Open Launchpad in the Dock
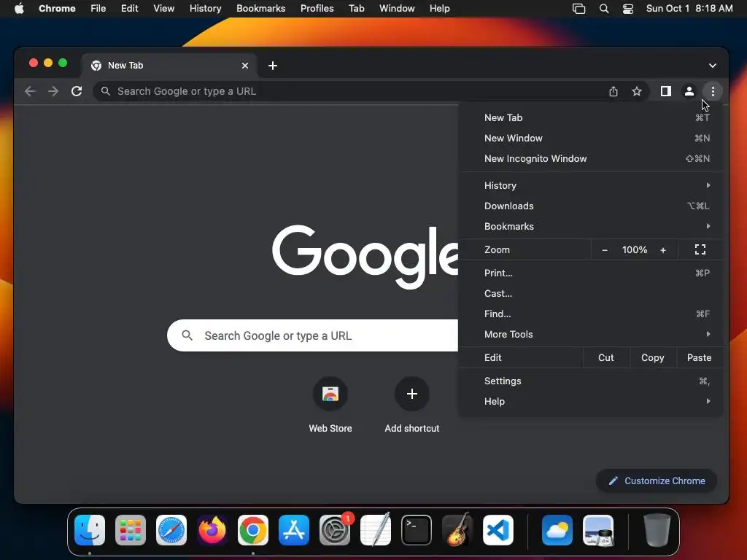Image resolution: width=747 pixels, height=560 pixels. tap(131, 530)
